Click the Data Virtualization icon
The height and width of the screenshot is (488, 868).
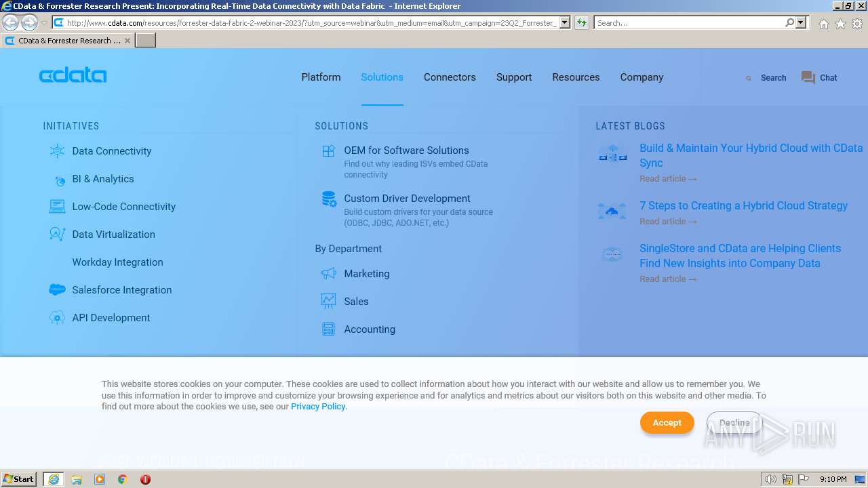pyautogui.click(x=58, y=235)
